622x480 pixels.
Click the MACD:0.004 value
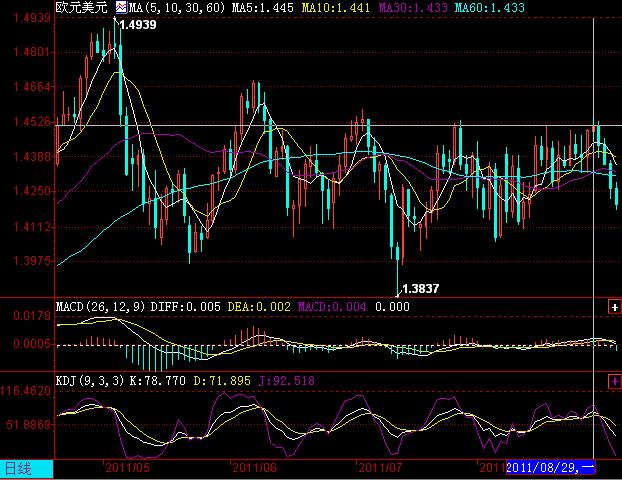coord(332,307)
